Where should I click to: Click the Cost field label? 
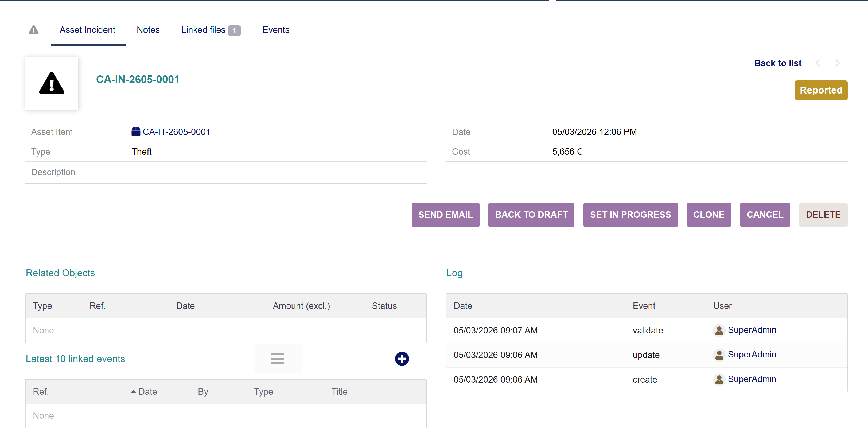461,151
